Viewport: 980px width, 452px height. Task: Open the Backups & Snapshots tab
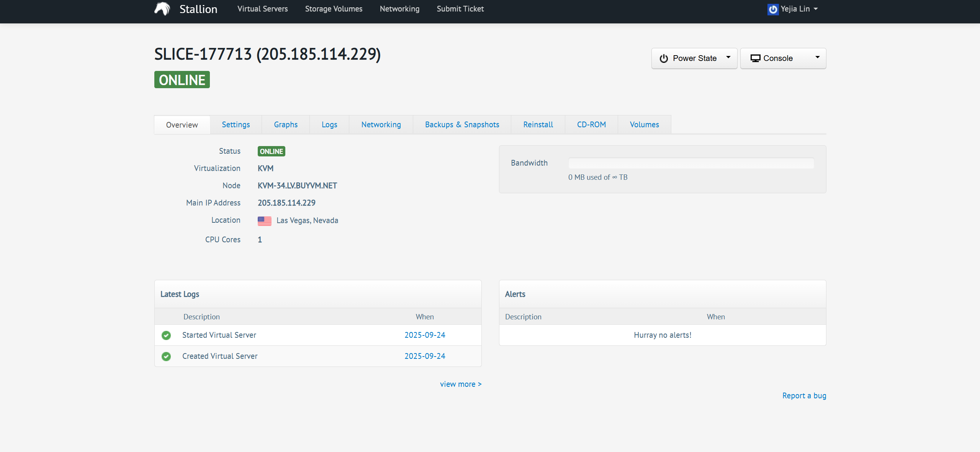tap(462, 125)
